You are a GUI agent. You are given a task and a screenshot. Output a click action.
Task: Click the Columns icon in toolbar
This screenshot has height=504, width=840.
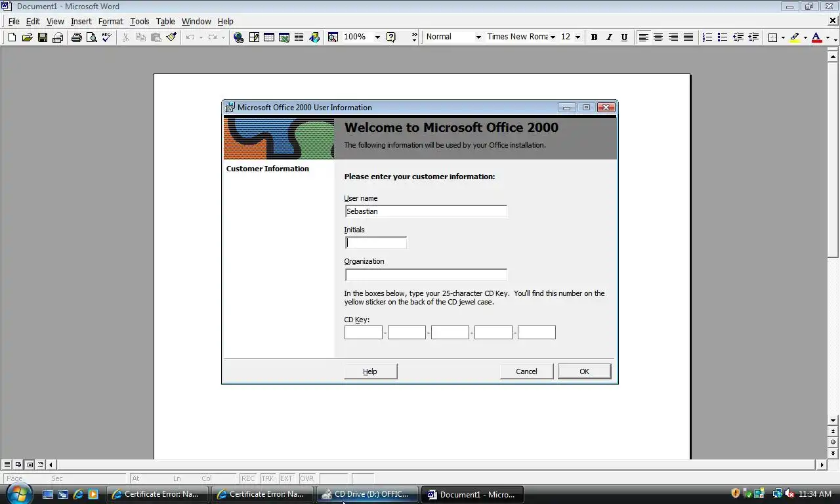[x=299, y=37]
